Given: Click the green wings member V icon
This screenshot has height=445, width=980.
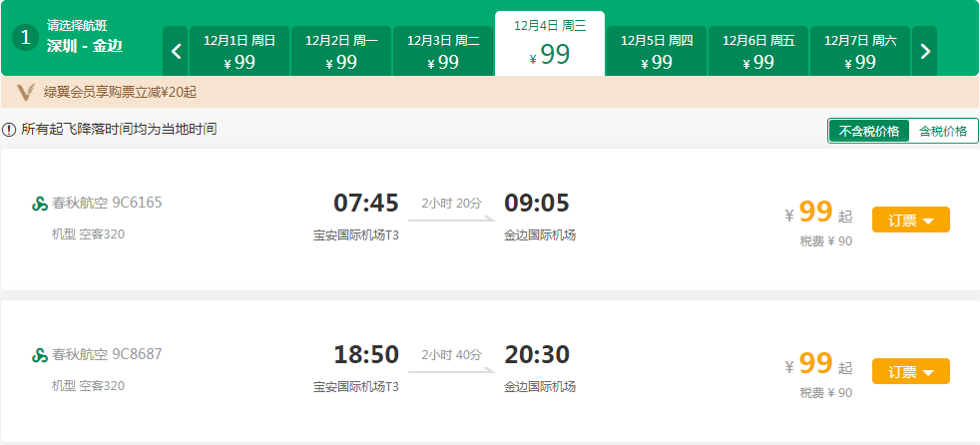Looking at the screenshot, I should [x=27, y=93].
